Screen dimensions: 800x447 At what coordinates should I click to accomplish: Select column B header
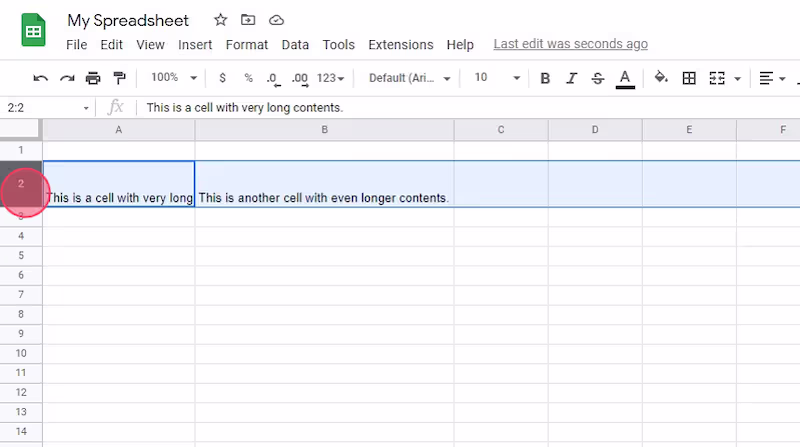[324, 130]
